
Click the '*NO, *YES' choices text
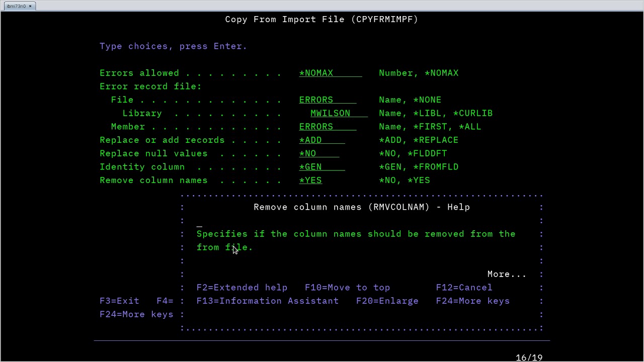pyautogui.click(x=405, y=180)
